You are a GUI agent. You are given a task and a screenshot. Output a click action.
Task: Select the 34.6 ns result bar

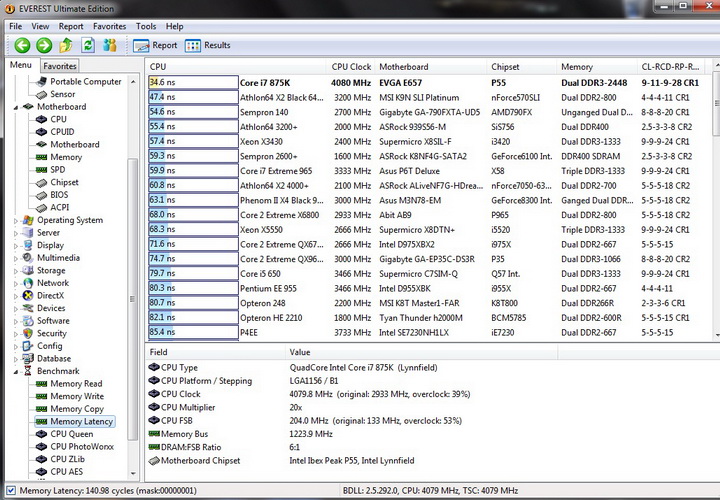[193, 83]
